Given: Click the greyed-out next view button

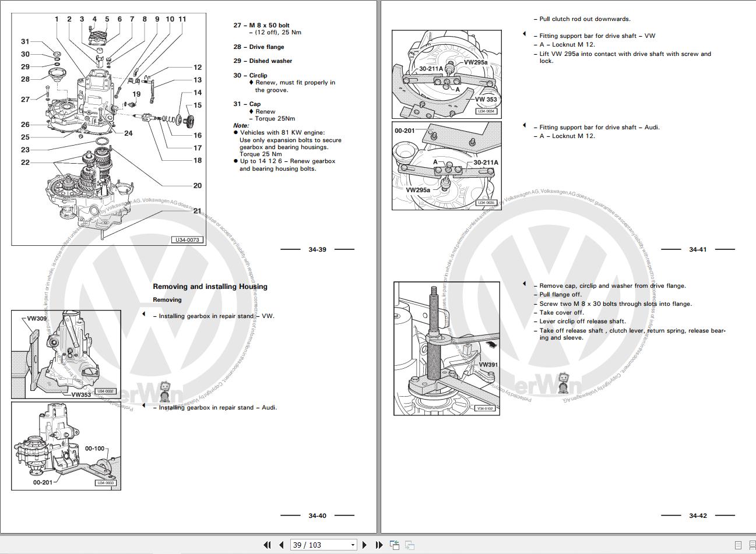Looking at the screenshot, I should tap(410, 545).
